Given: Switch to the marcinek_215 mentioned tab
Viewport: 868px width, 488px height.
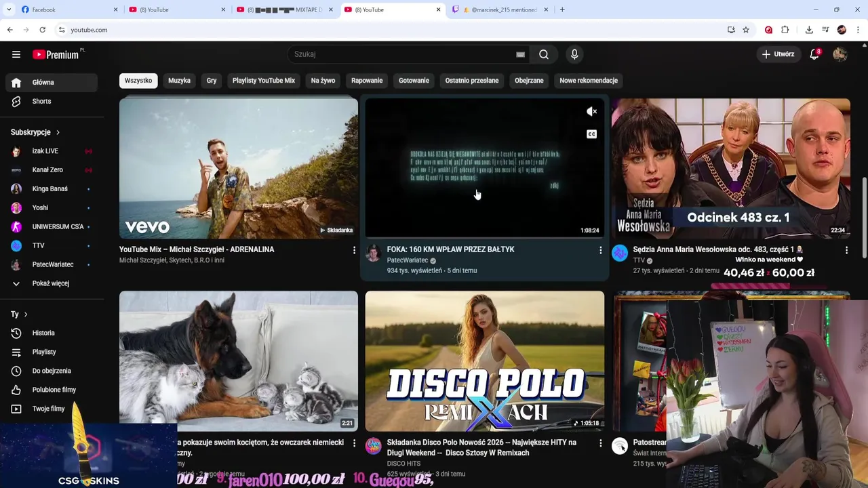Looking at the screenshot, I should [500, 9].
